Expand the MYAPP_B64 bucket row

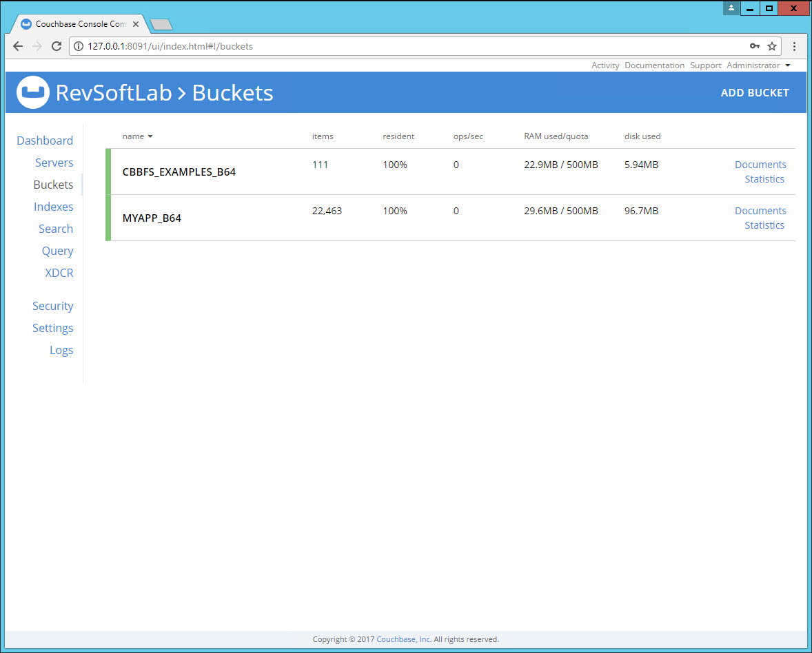coord(450,218)
